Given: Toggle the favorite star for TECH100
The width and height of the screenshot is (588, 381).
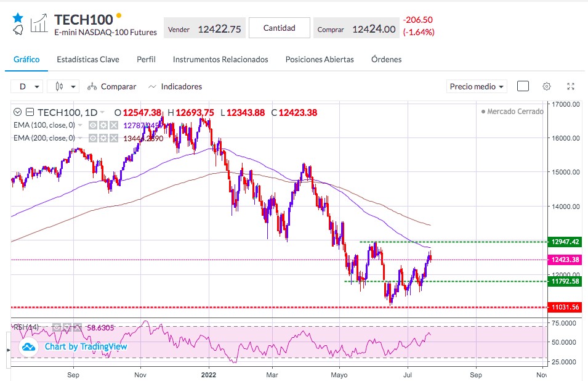Looking at the screenshot, I should click(18, 17).
